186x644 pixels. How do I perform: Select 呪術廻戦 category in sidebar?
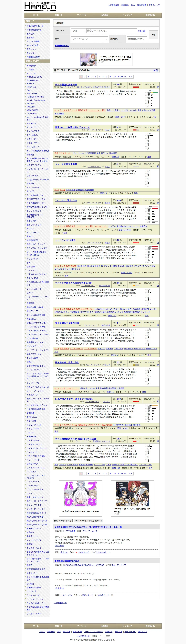pyautogui.click(x=31, y=303)
